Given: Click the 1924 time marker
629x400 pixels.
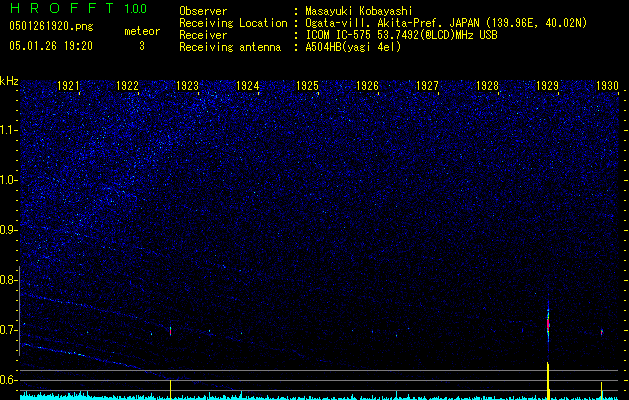Looking at the screenshot, I should tap(248, 85).
